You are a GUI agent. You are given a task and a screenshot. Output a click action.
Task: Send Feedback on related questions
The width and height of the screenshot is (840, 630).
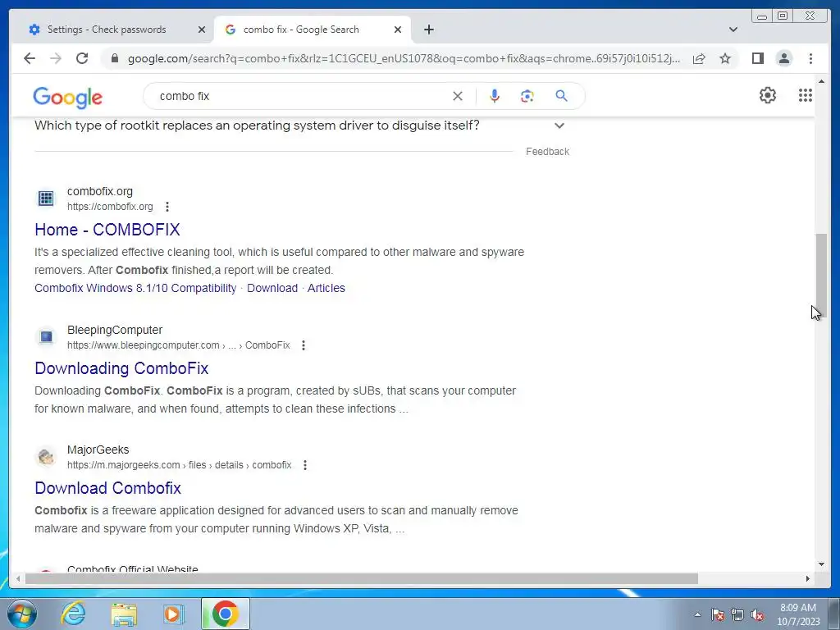coord(547,152)
